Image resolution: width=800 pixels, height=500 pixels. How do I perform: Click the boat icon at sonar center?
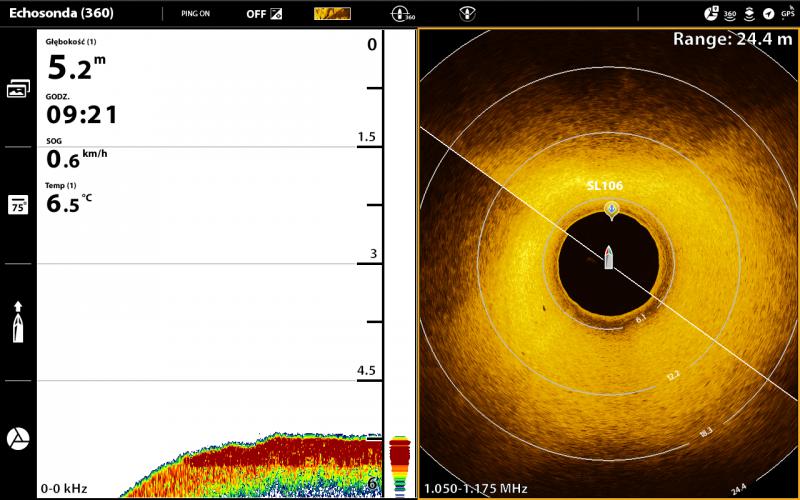click(x=608, y=257)
